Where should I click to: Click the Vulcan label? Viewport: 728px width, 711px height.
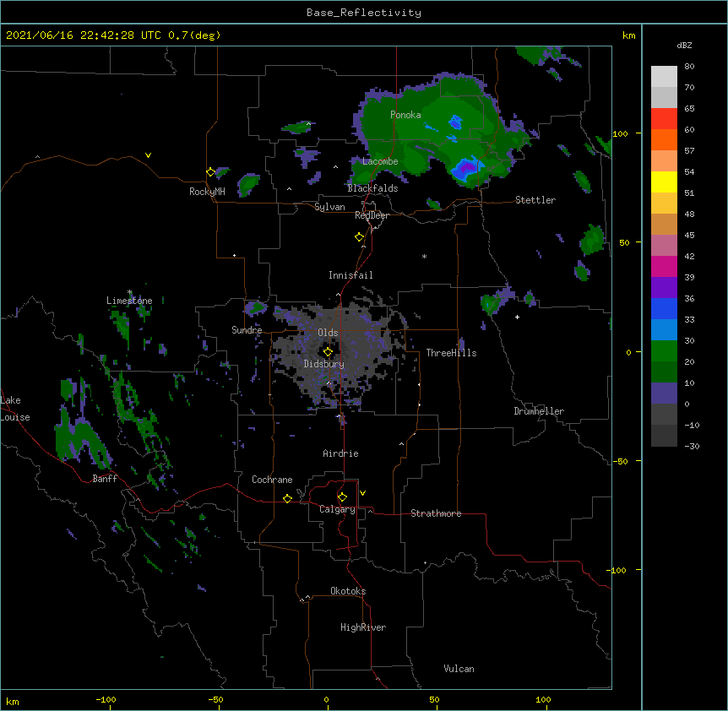pyautogui.click(x=459, y=669)
